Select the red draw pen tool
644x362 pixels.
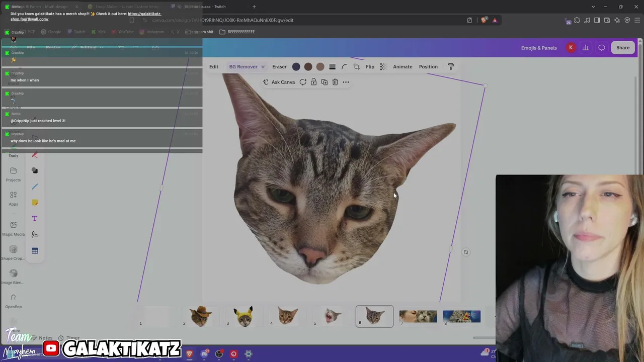click(x=35, y=155)
